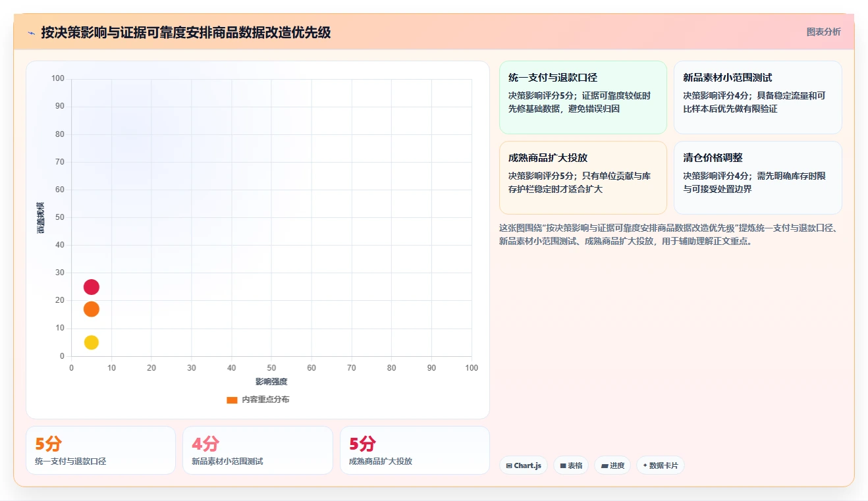The height and width of the screenshot is (501, 868).
Task: Click the orange bubble data point
Action: pos(92,309)
